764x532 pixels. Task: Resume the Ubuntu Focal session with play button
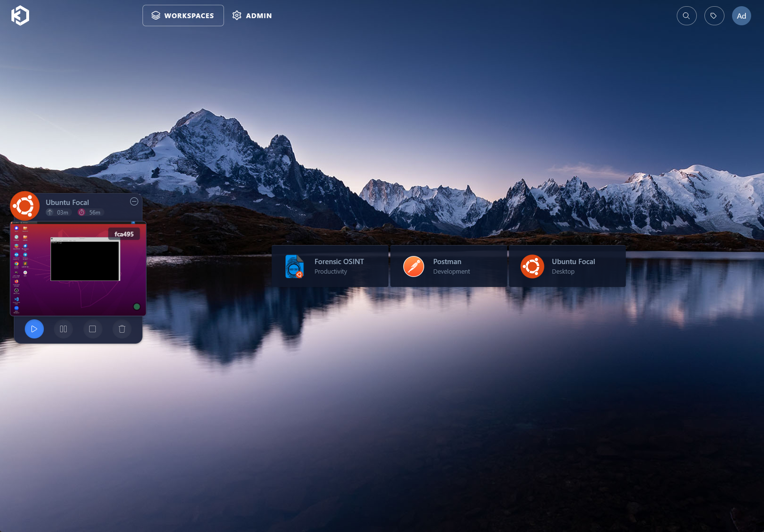[34, 329]
